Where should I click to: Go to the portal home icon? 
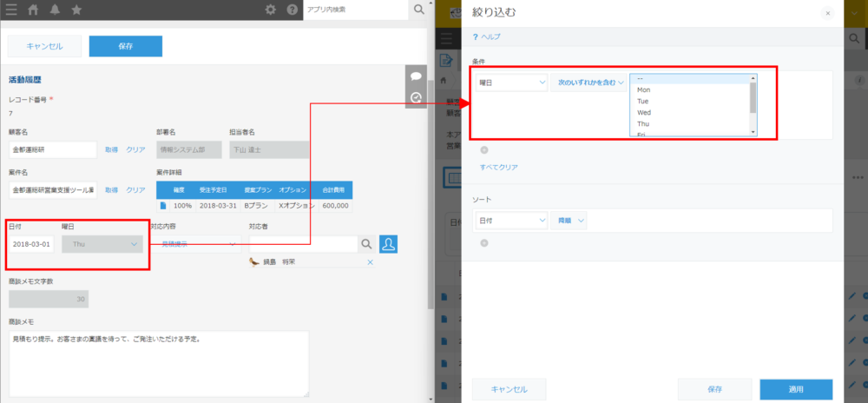tap(33, 10)
